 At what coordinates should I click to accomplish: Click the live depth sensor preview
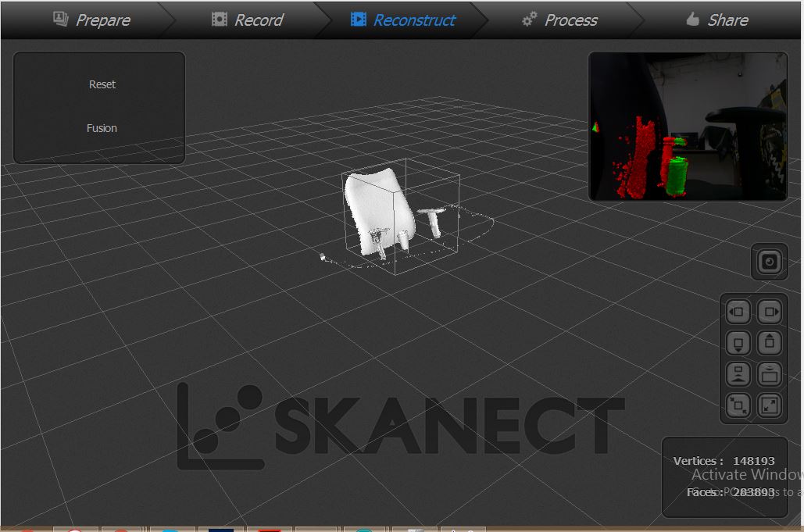coord(688,126)
